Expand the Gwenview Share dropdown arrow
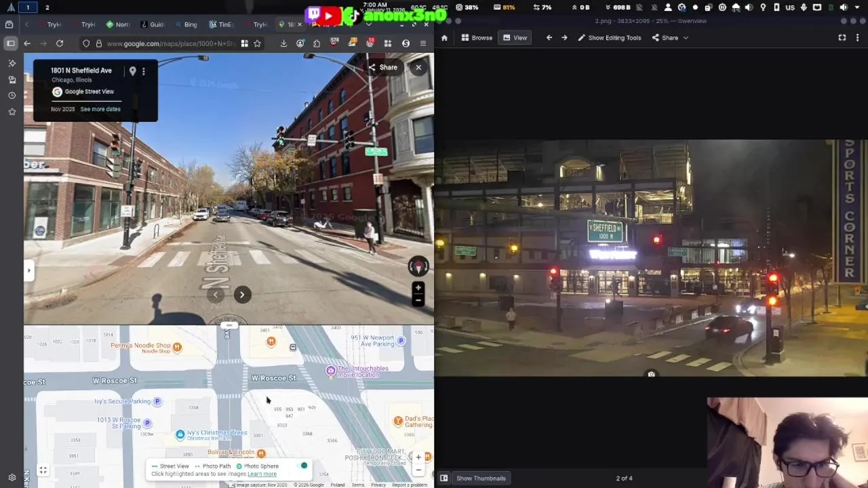The width and height of the screenshot is (868, 488). tap(686, 38)
